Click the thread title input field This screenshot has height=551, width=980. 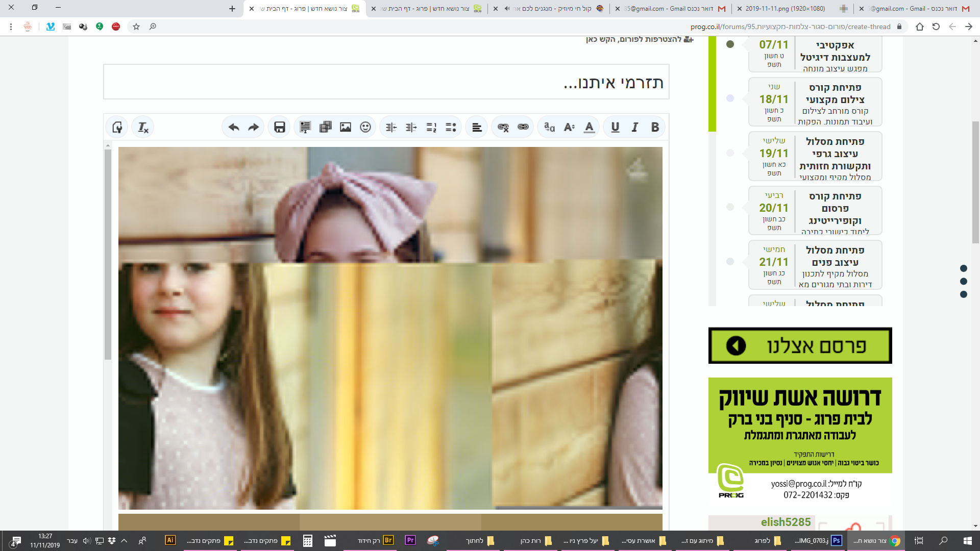click(x=386, y=82)
